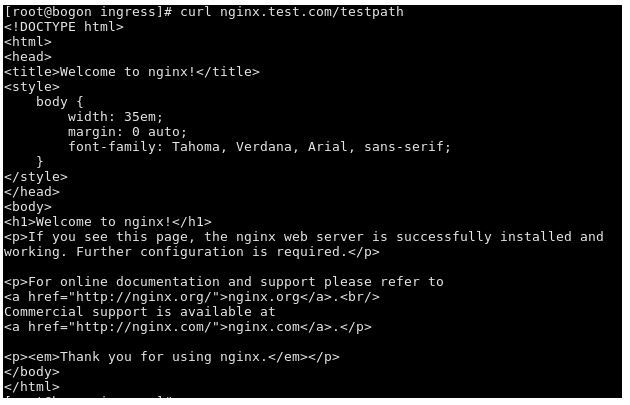The height and width of the screenshot is (405, 630).
Task: Click the root@bogon ingress prompt
Action: coord(88,12)
